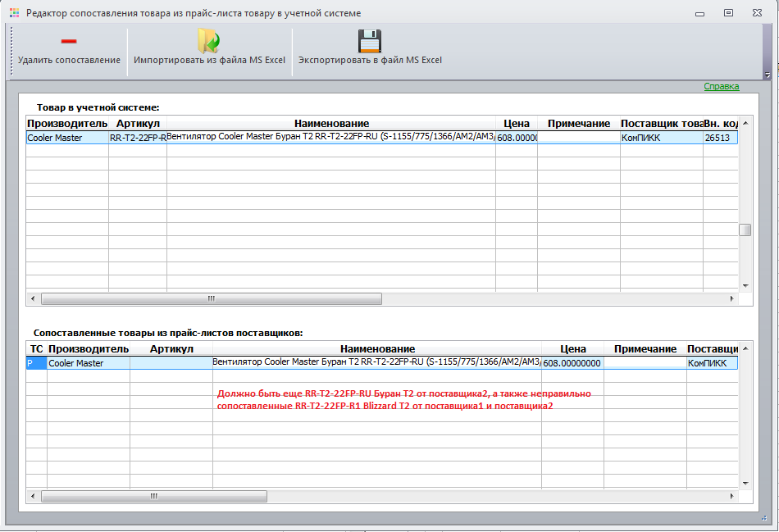Click 'Экспортировать в файл MS Excel' label

coord(370,60)
